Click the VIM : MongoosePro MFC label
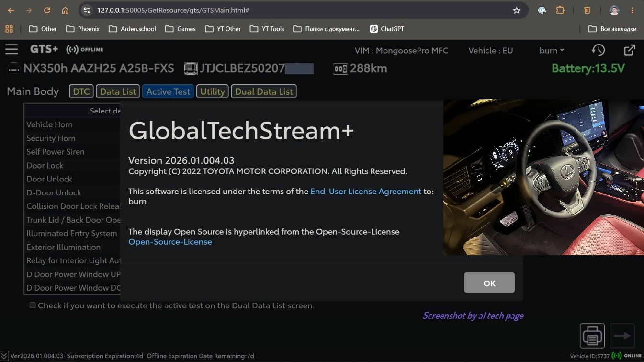This screenshot has height=362, width=644. pos(401,50)
